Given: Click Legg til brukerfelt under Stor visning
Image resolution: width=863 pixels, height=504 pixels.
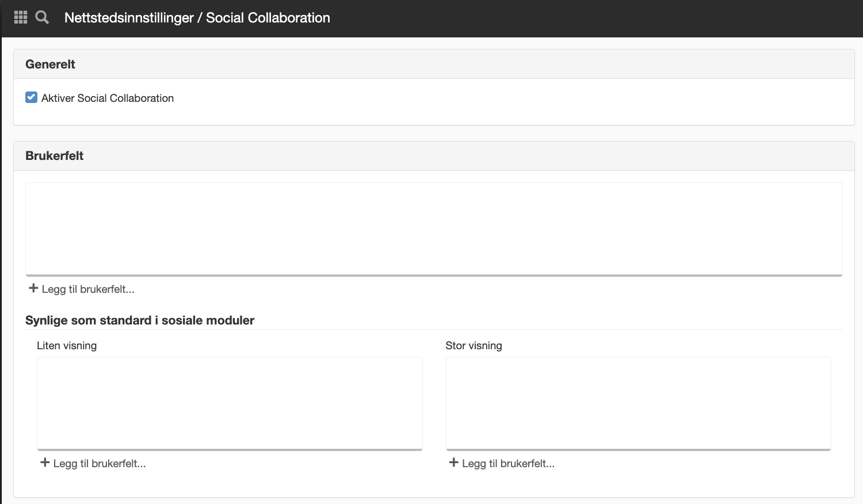Looking at the screenshot, I should tap(509, 464).
